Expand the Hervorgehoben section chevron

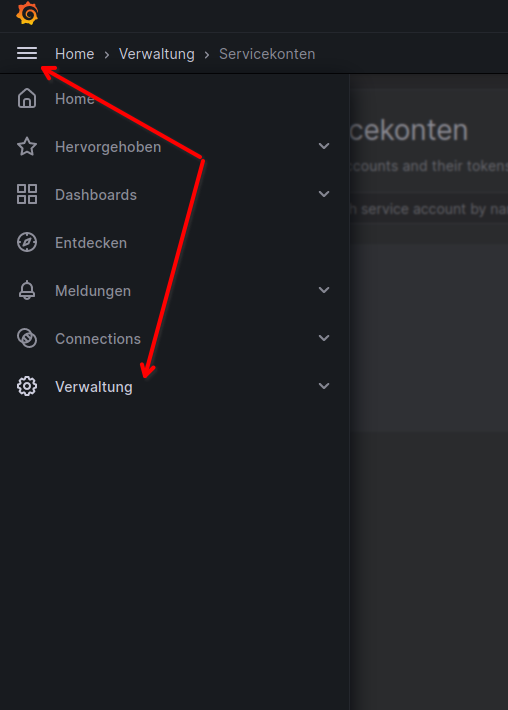(324, 146)
